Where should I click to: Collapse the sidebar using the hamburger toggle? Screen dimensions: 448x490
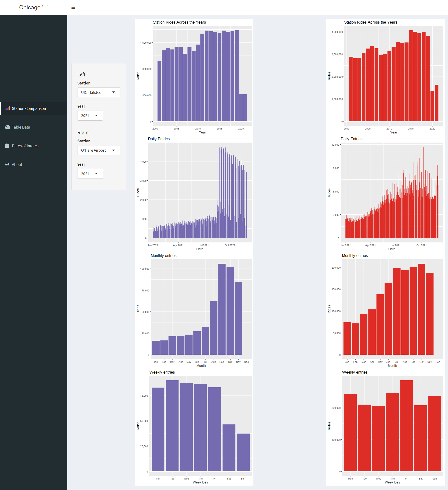click(x=73, y=7)
